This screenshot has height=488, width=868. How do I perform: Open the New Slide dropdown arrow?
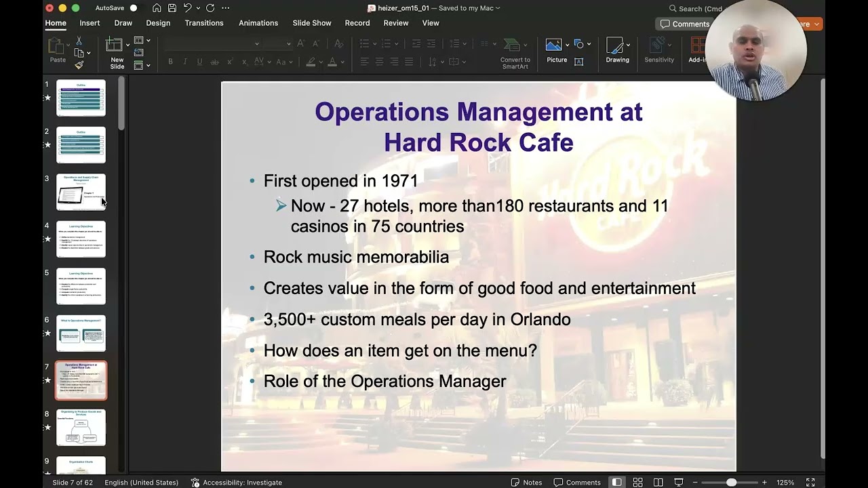[129, 45]
